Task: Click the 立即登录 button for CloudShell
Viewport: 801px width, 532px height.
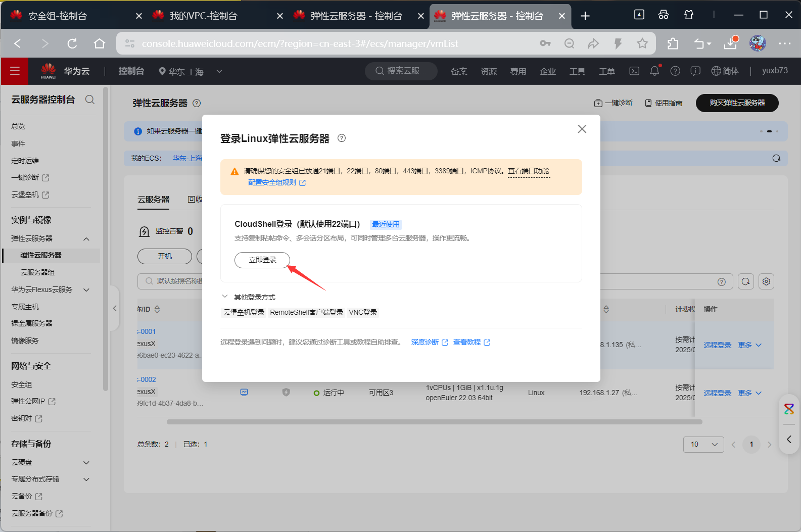Action: point(262,260)
